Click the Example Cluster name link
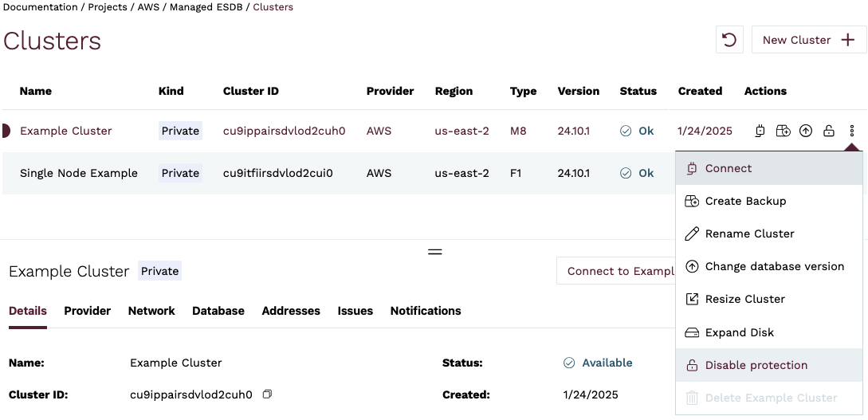 [66, 131]
